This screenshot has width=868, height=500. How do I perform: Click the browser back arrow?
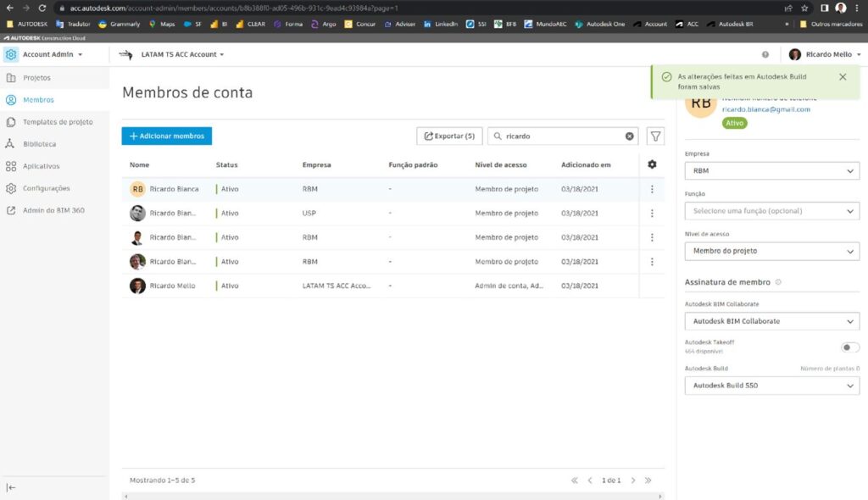click(9, 8)
